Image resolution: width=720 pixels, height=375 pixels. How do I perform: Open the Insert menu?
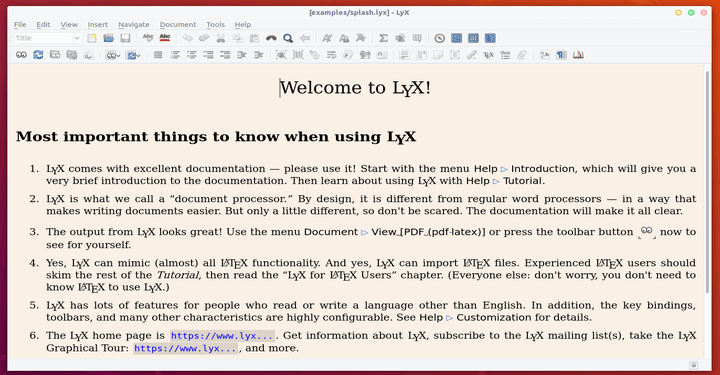click(x=98, y=24)
